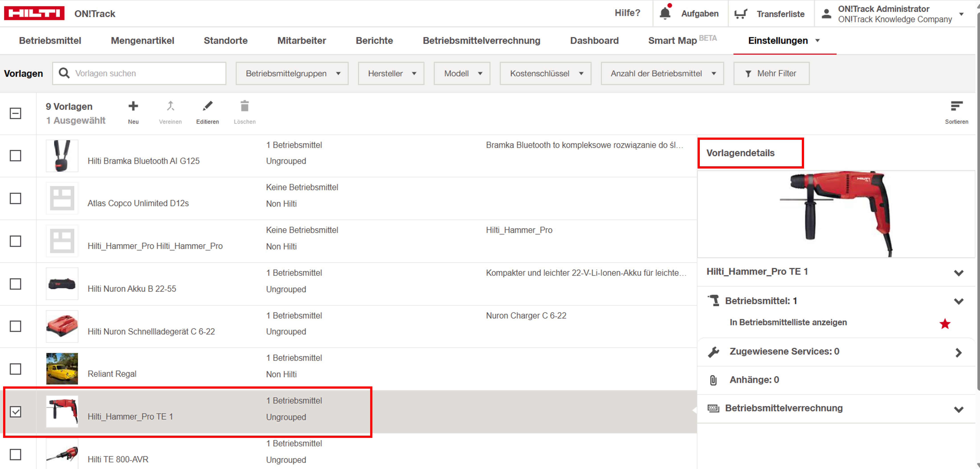The image size is (980, 469).
Task: Select the Hilti TE 800-AVR row name
Action: pos(118,459)
